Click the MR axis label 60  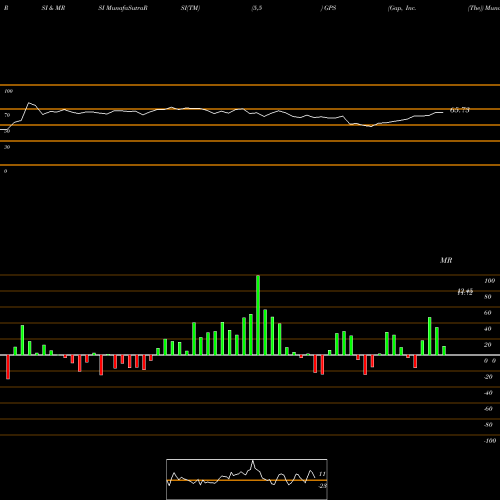pyautogui.click(x=488, y=313)
